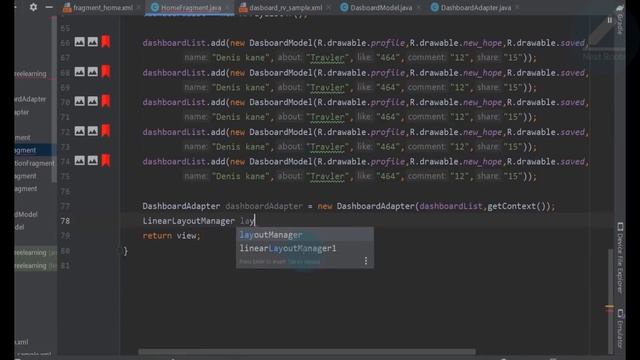Image resolution: width=640 pixels, height=360 pixels.
Task: Click the first drawable gutter icon on line 74
Action: (80, 161)
